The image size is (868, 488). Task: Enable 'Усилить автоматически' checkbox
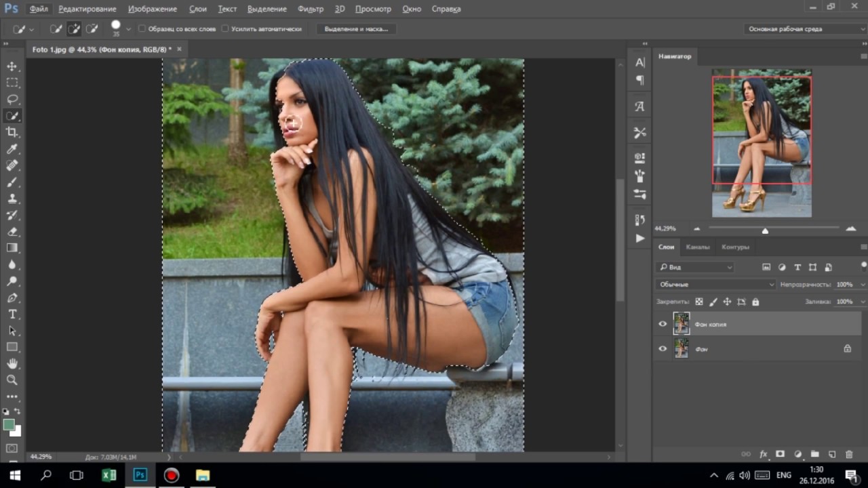coord(225,29)
